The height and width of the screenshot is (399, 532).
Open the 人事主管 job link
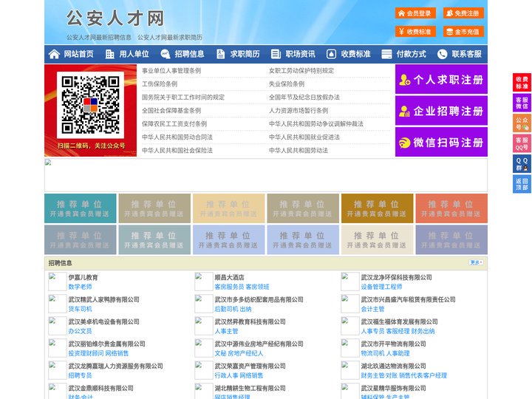(226, 331)
